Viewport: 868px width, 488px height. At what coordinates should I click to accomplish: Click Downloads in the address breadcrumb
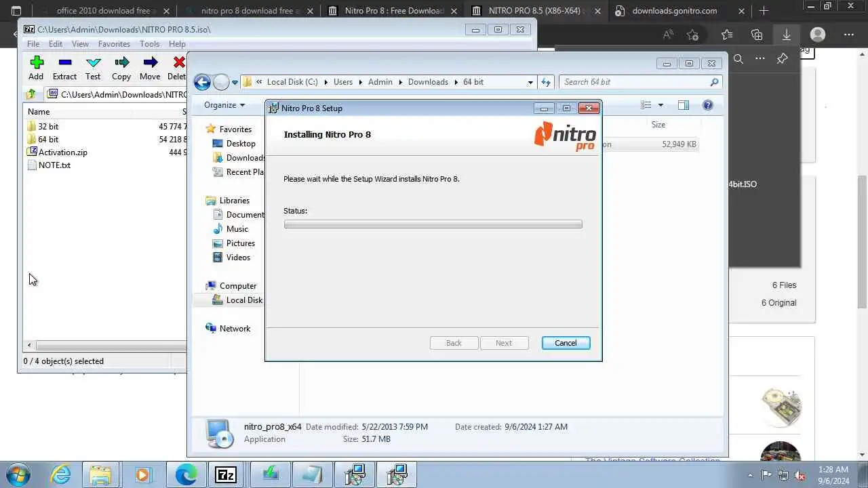[x=428, y=82]
